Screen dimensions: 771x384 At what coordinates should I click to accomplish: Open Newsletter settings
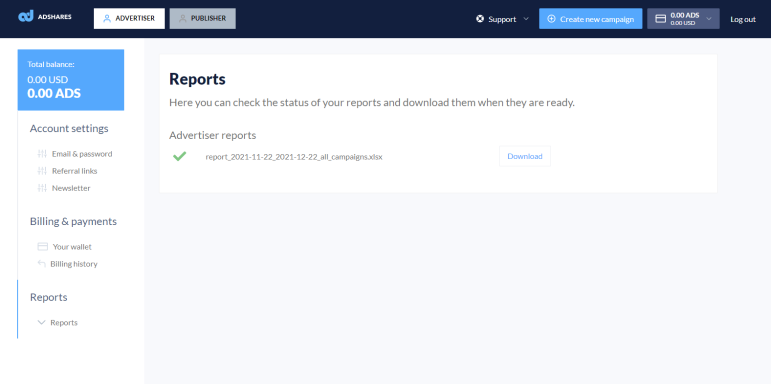point(71,188)
